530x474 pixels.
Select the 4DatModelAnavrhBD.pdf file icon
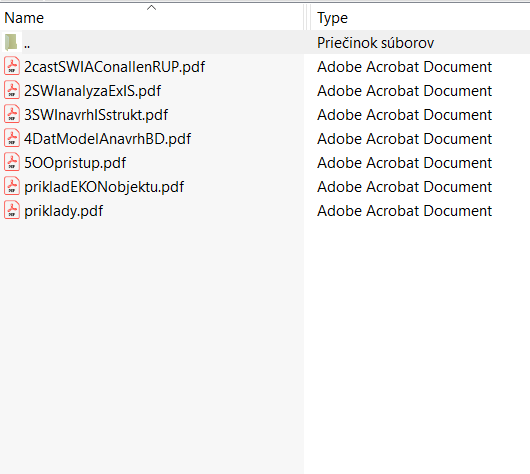pos(12,138)
